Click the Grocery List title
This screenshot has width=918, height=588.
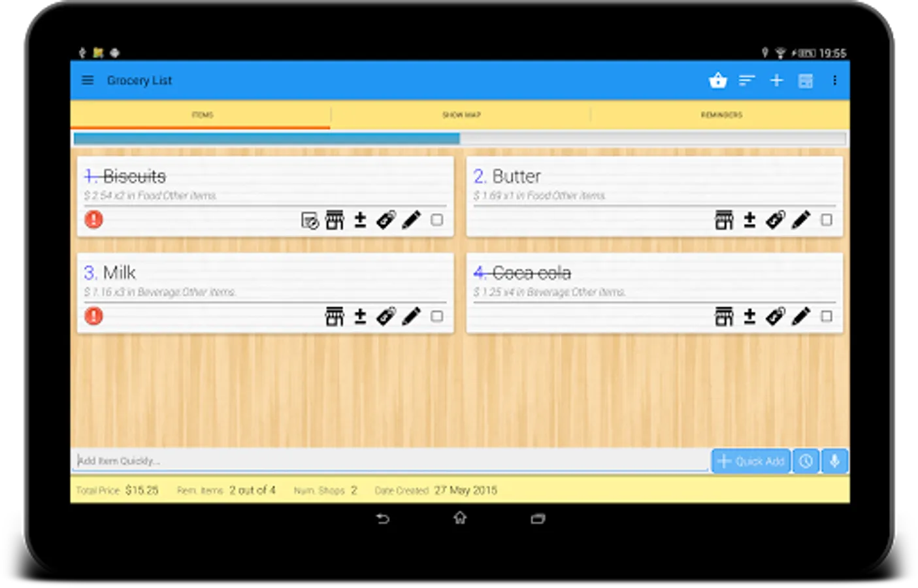(x=139, y=80)
